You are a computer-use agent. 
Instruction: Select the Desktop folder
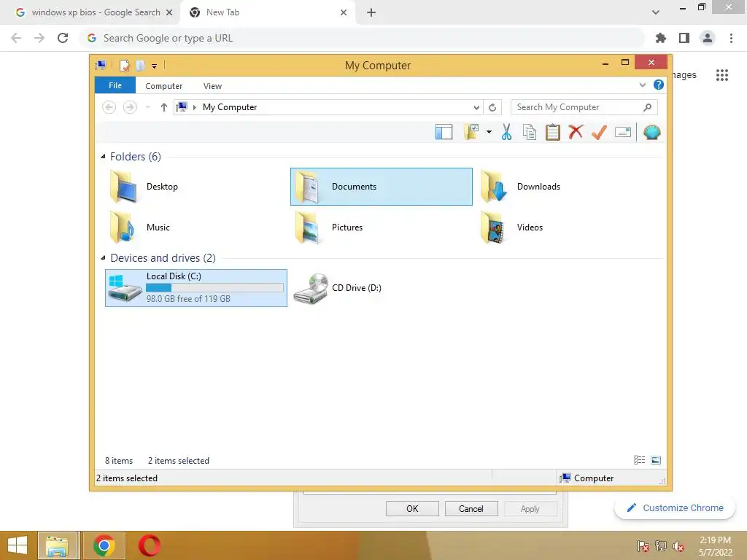click(x=196, y=187)
